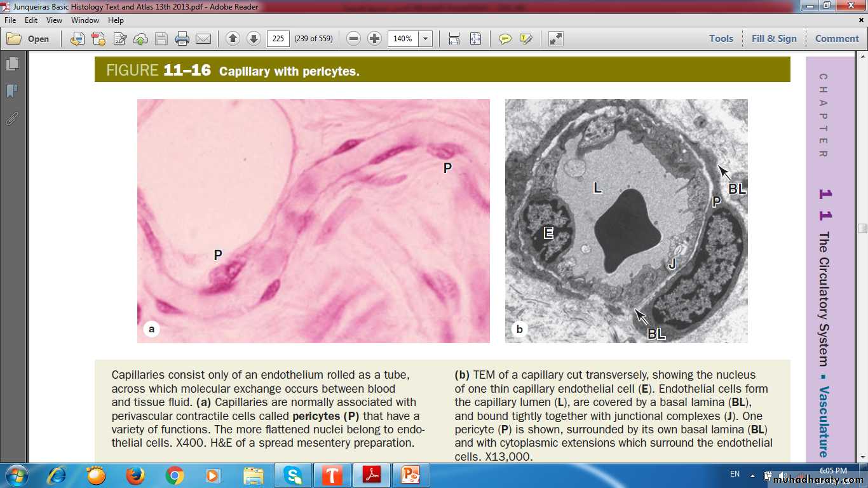Viewport: 868px width, 488px height.
Task: Open the zoom level dropdown arrow
Action: pos(426,39)
